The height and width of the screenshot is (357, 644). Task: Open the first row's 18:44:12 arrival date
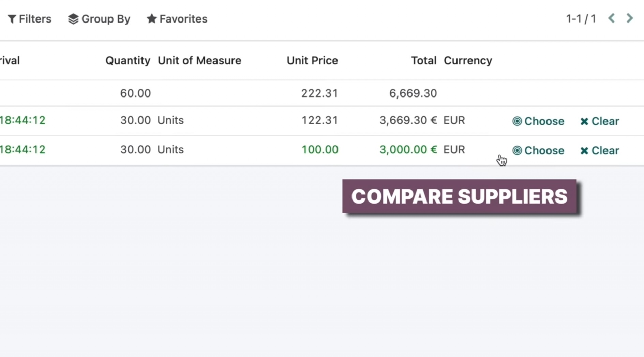click(23, 120)
